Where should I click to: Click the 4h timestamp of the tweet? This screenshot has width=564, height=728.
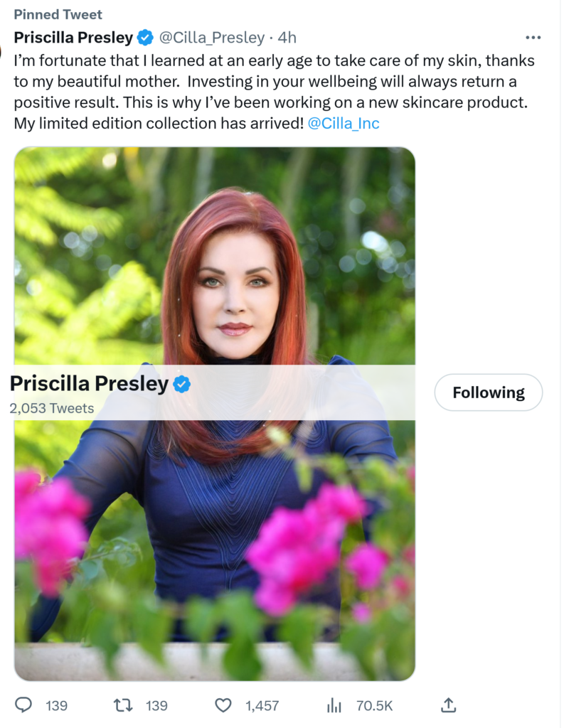point(287,38)
